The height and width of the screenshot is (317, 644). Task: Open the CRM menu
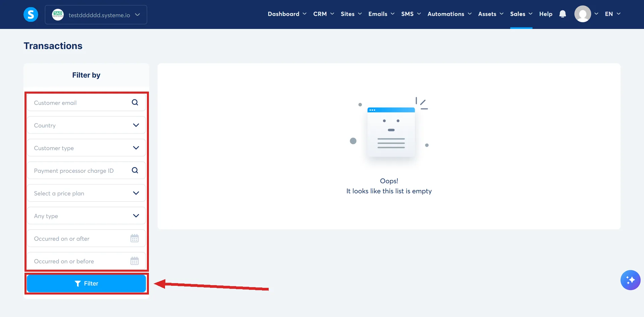(324, 14)
